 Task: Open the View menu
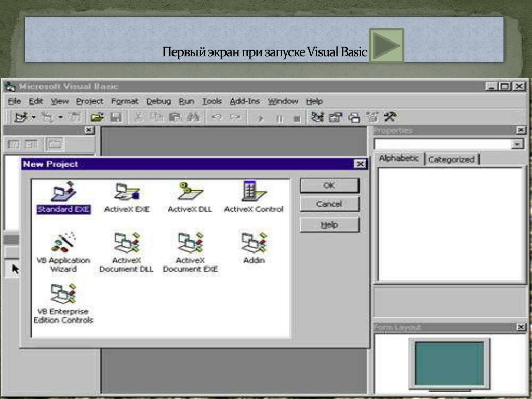(x=60, y=101)
